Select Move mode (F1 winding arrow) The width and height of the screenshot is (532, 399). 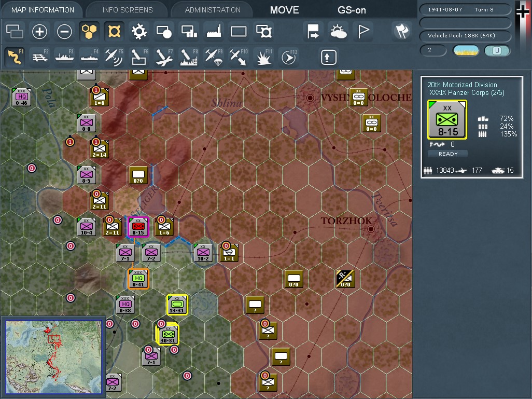pyautogui.click(x=15, y=57)
